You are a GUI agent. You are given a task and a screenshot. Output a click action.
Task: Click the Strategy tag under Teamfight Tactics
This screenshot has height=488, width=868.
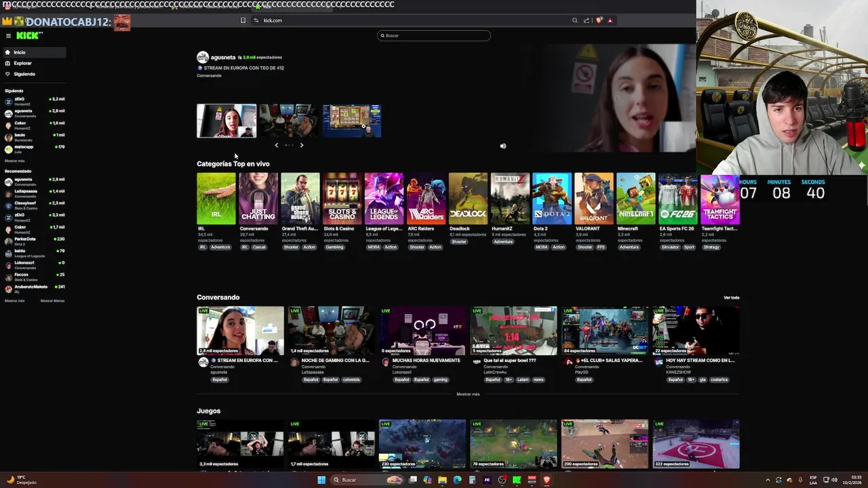[x=711, y=247]
